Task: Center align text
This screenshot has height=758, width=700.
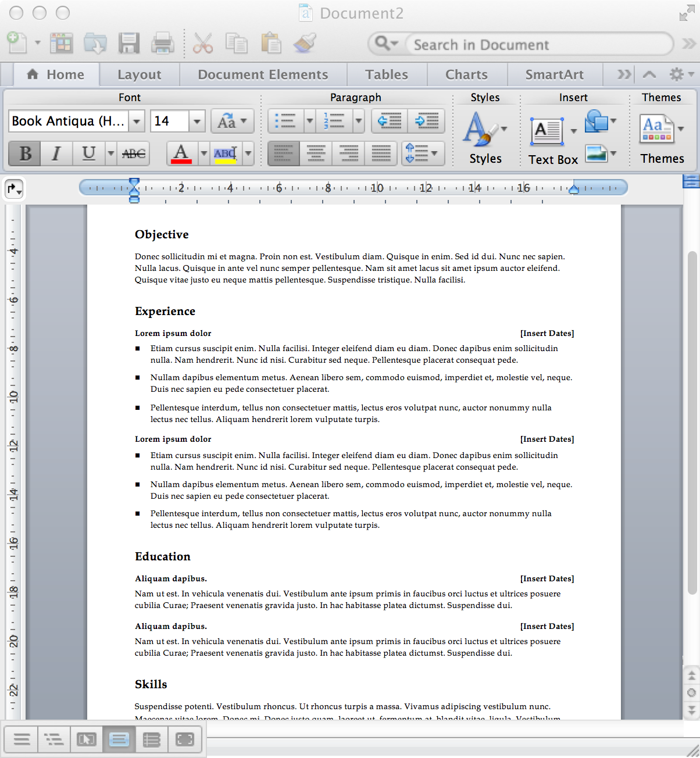Action: [x=316, y=153]
